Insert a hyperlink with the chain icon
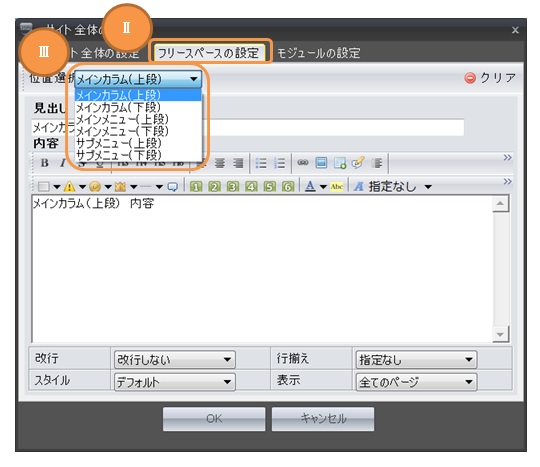540x467 pixels. click(302, 163)
